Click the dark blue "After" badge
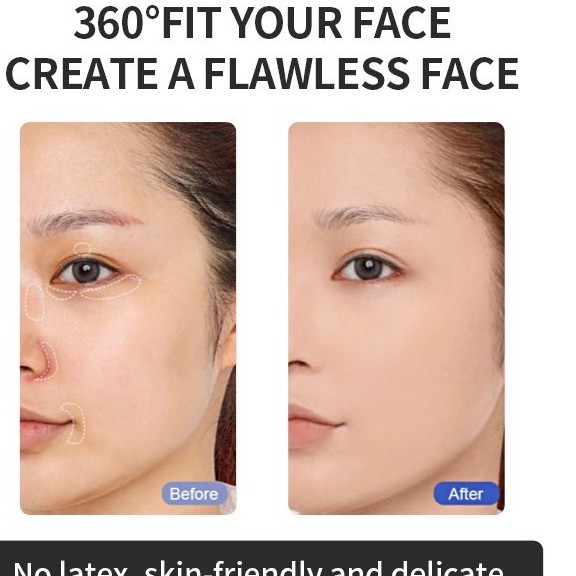This screenshot has height=576, width=576. coord(466,494)
